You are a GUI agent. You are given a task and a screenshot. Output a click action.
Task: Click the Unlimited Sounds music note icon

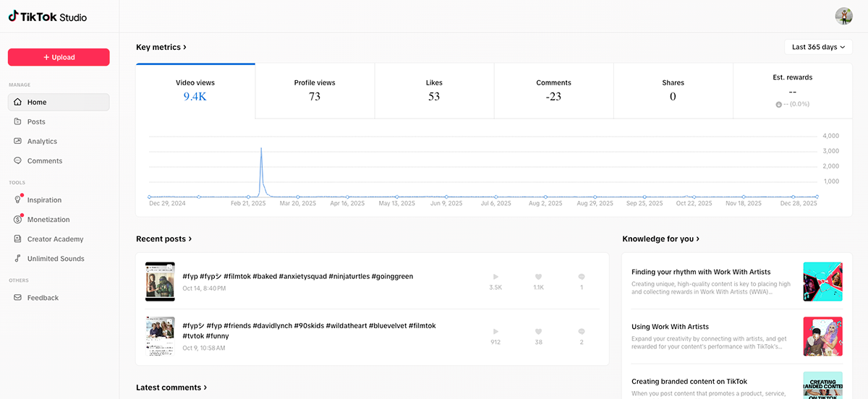(x=18, y=259)
